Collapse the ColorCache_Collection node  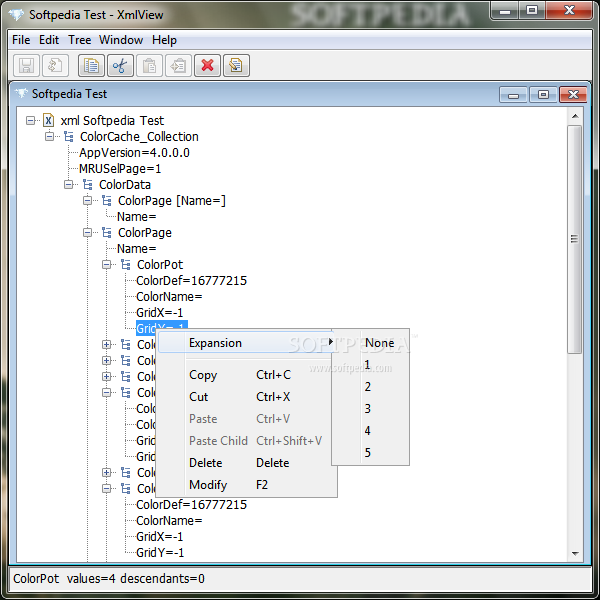click(49, 137)
